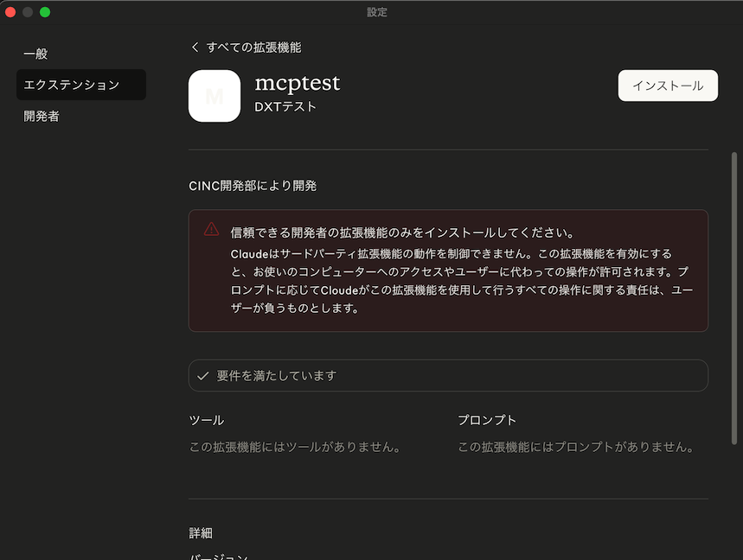Click the green full-screen window button
The height and width of the screenshot is (560, 743).
[x=45, y=12]
